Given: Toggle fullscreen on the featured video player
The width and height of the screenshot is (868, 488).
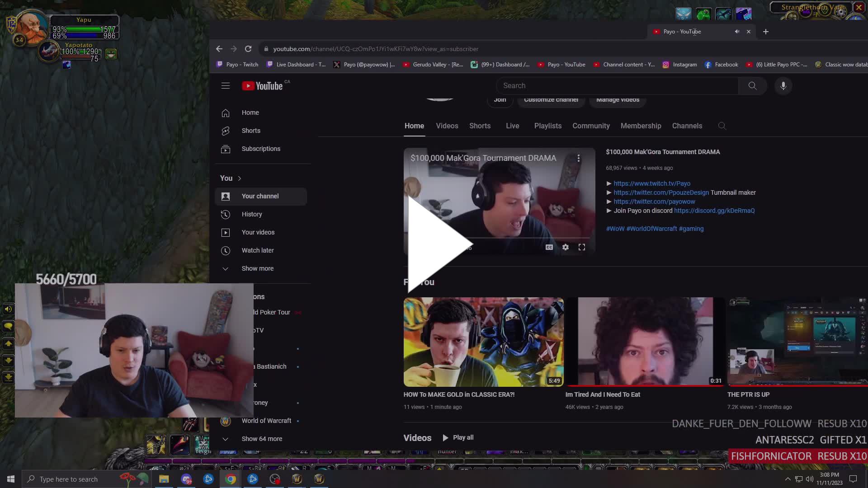Looking at the screenshot, I should click(x=582, y=247).
